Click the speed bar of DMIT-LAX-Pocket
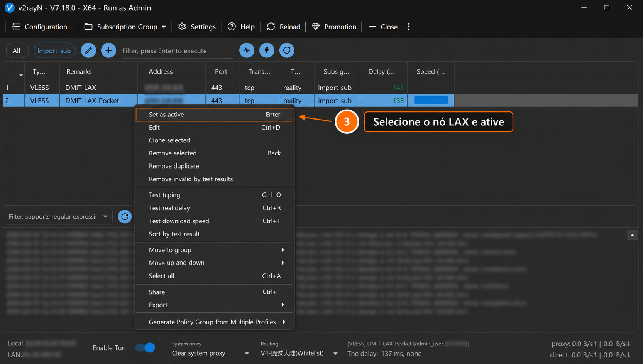The height and width of the screenshot is (364, 643). point(431,101)
